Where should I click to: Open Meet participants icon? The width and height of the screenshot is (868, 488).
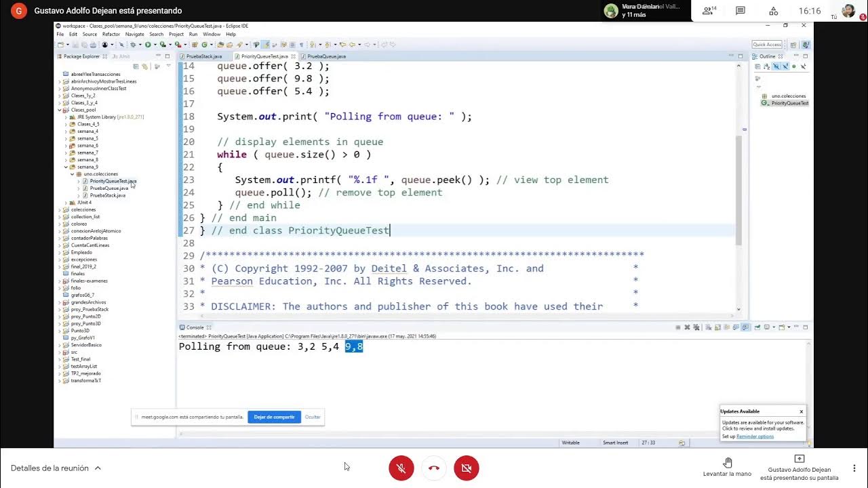pos(709,11)
